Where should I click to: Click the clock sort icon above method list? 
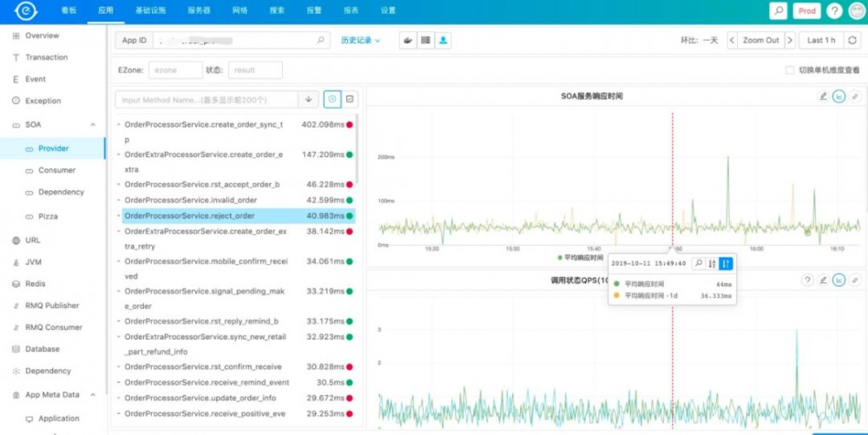tap(332, 99)
